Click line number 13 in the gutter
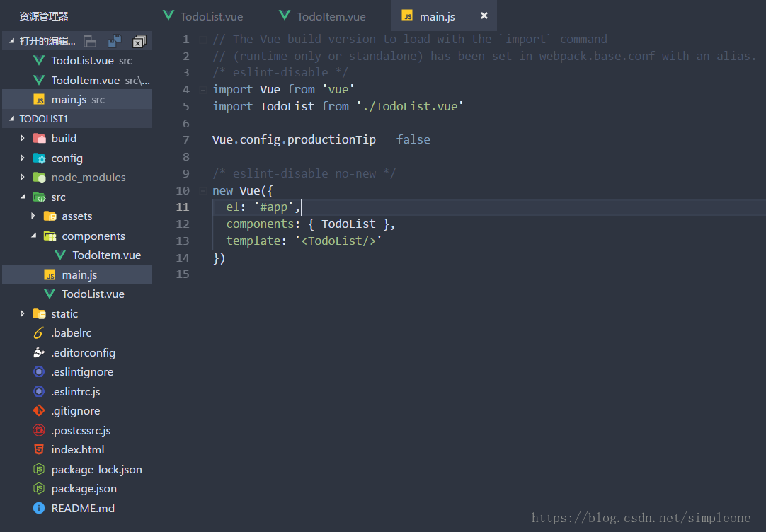766x532 pixels. (x=182, y=241)
